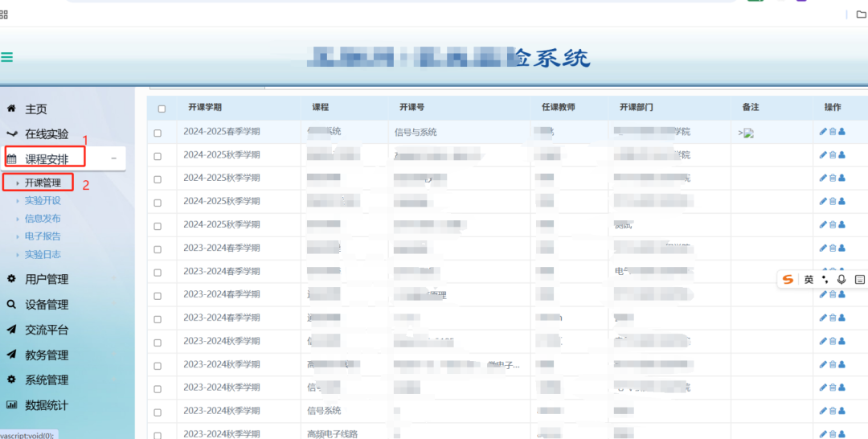Check the last 2024-2025秋季学期 row checkbox

click(x=158, y=227)
